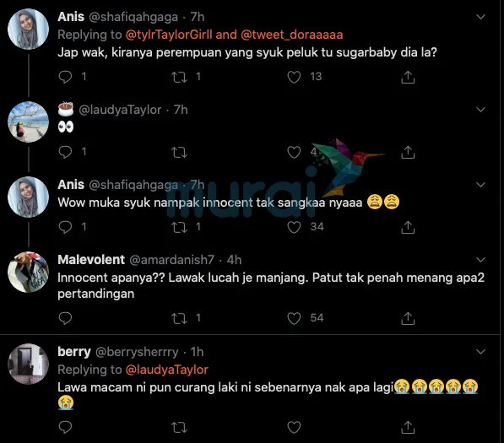Reply to berry's tweet
Screen dimensions: 504x443
coord(65,427)
